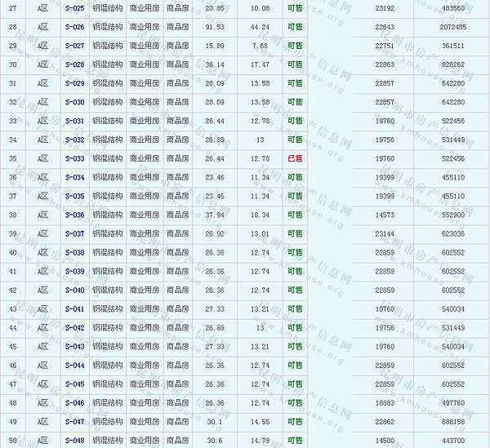This screenshot has height=448, width=490.
Task: Select the S-028 link
Action: click(x=74, y=64)
